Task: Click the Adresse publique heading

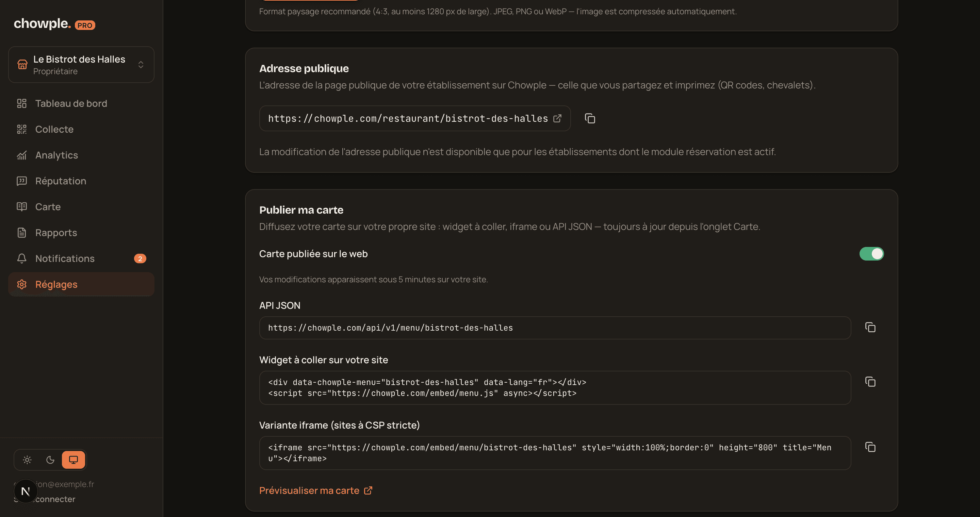Action: (x=304, y=68)
